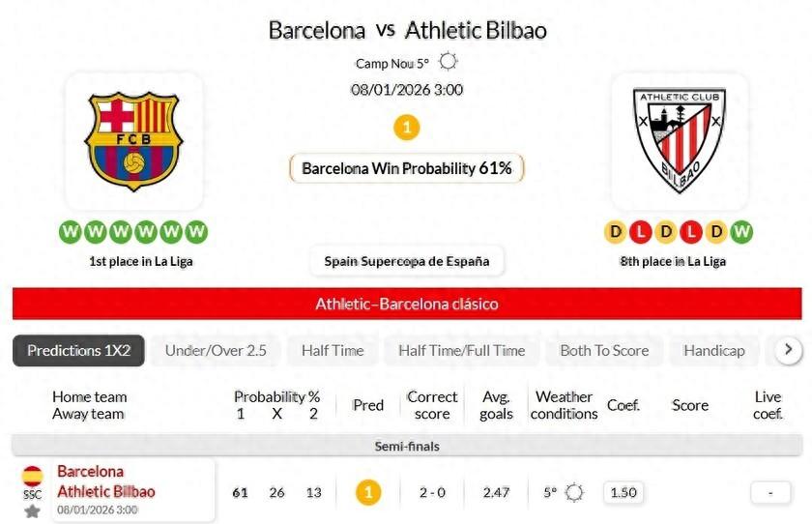Switch to Both To Score tab
This screenshot has width=812, height=524.
pyautogui.click(x=604, y=351)
